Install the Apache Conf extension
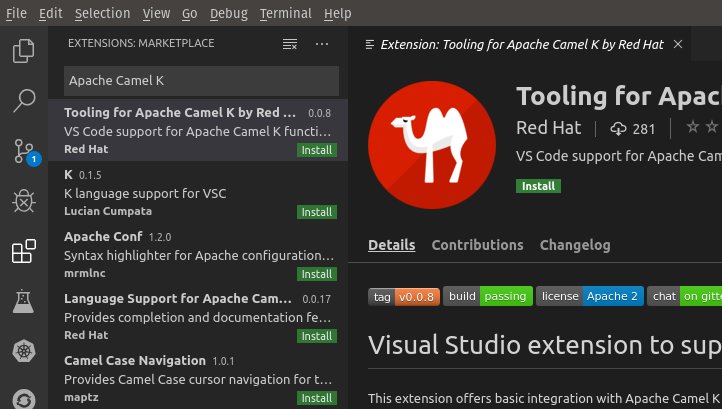Viewport: 722px width, 409px height. pos(317,274)
